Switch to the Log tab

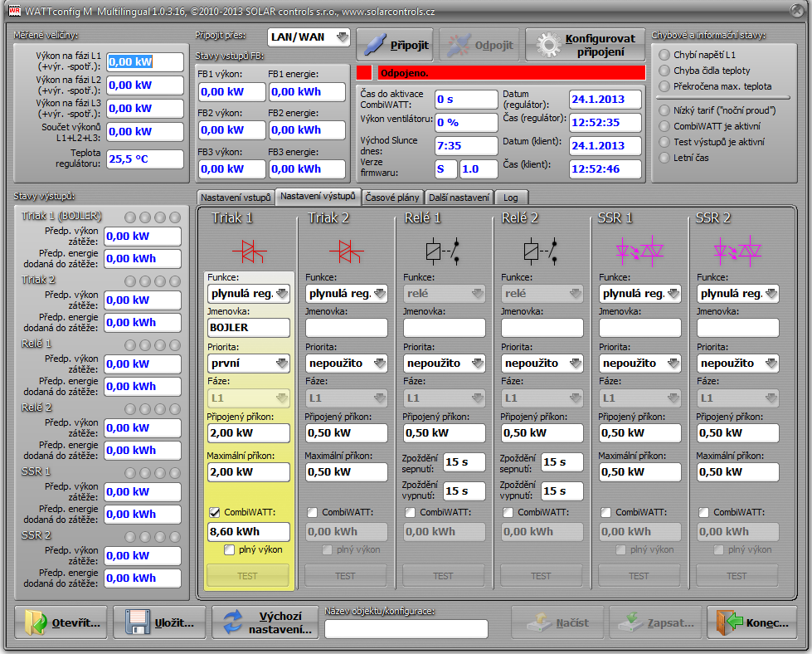(511, 198)
